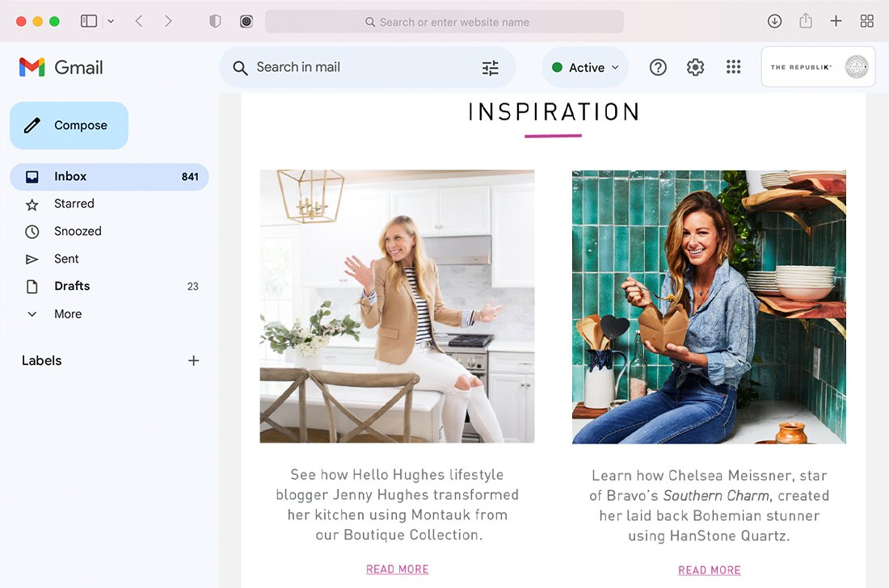
Task: Open the Active status dropdown
Action: click(586, 67)
